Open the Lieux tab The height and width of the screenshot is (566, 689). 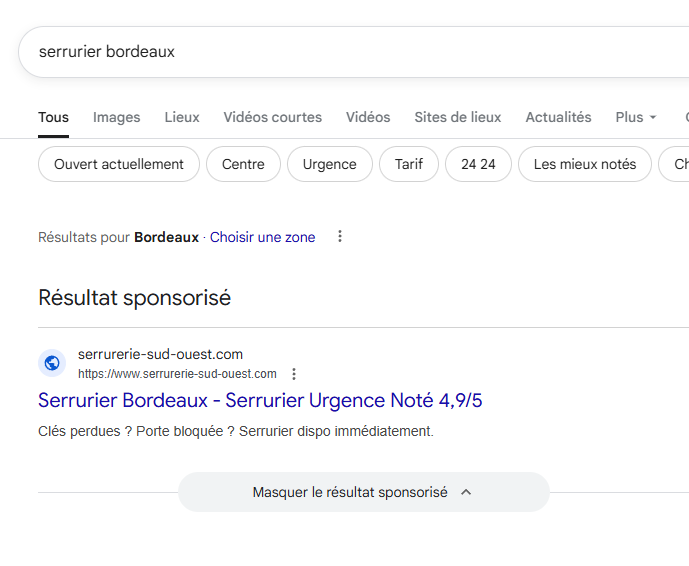point(182,117)
